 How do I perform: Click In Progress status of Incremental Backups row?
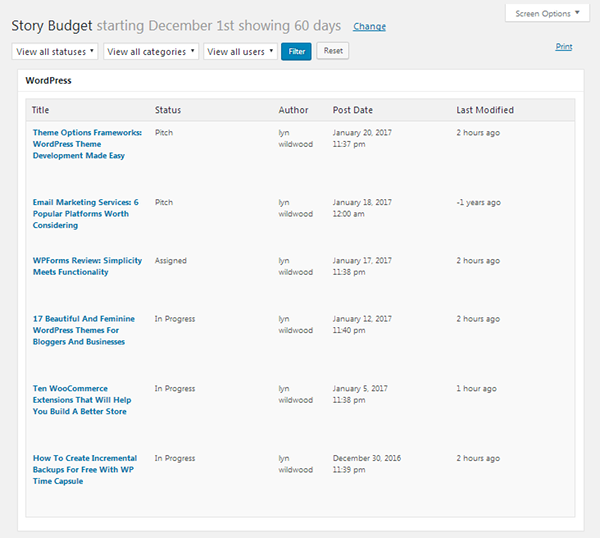[x=175, y=458]
